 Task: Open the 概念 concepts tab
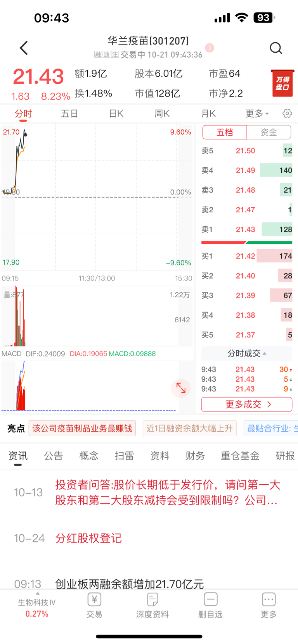89,456
